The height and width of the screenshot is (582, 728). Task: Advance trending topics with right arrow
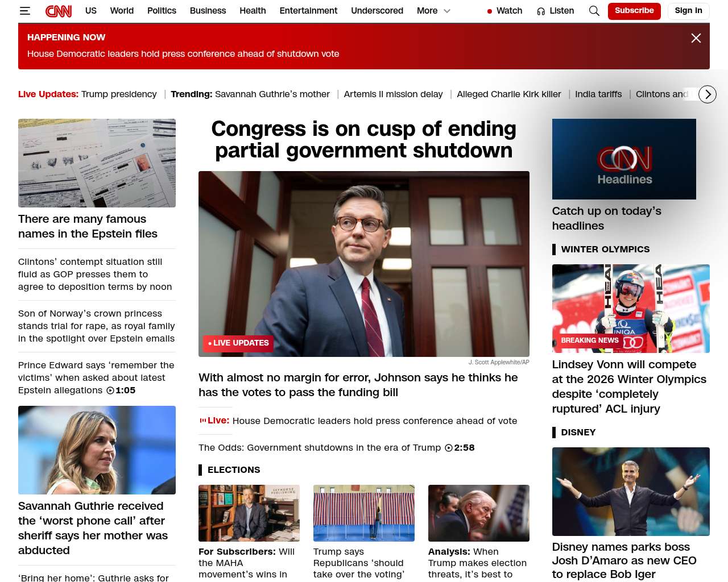pos(707,94)
